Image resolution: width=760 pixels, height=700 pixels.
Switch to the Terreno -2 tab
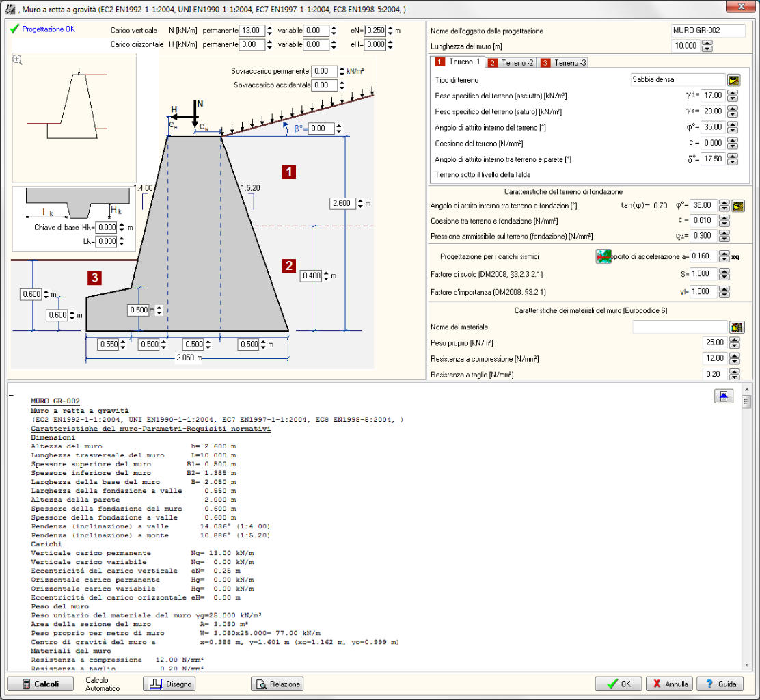(511, 63)
